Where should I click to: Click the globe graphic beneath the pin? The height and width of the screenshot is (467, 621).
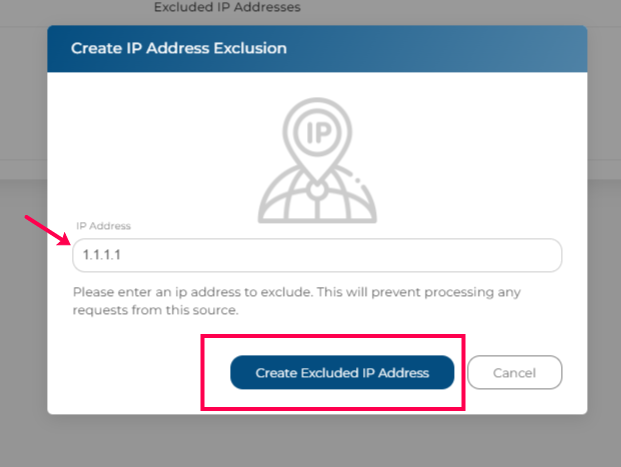tap(317, 194)
